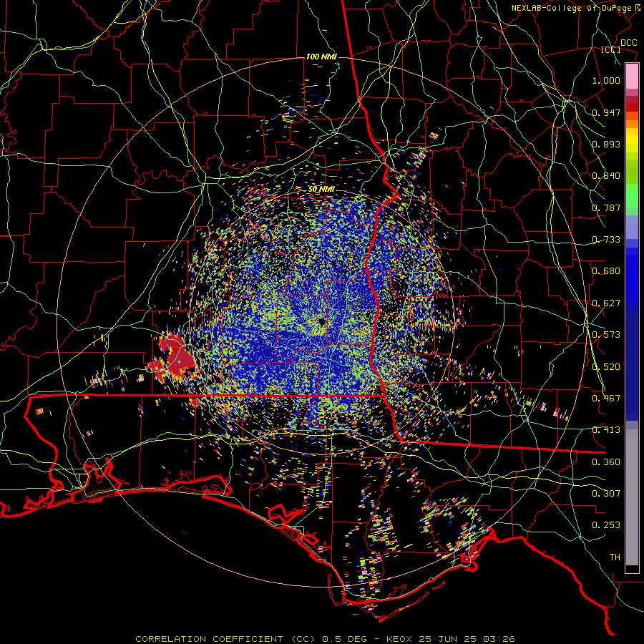Screen dimensions: 644x644
Task: Select the 0.307 legend value
Action: pos(606,494)
